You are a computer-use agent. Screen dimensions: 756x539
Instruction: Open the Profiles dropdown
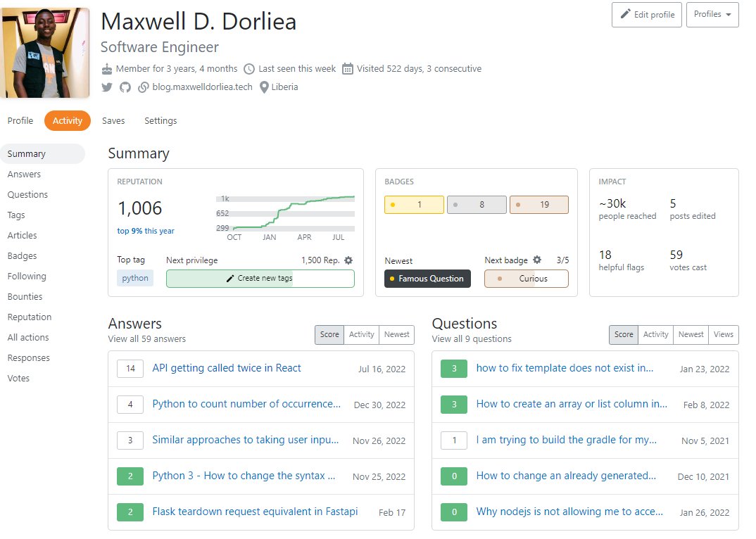712,15
